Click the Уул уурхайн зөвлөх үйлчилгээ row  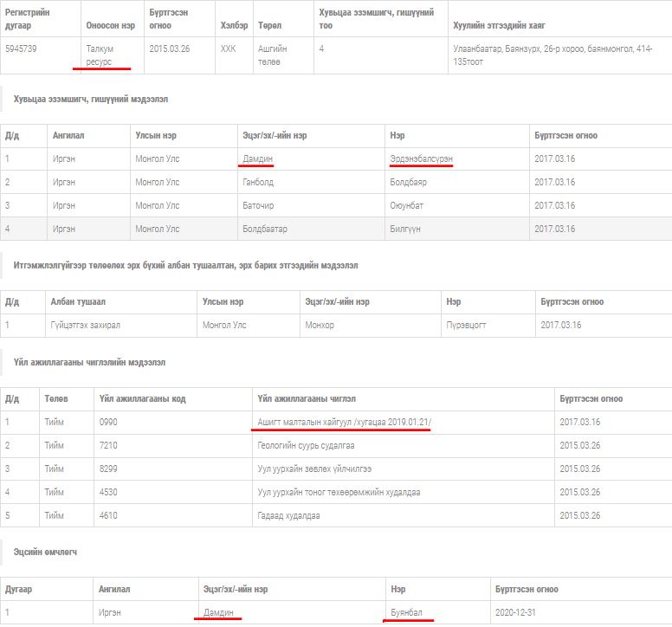(314, 469)
